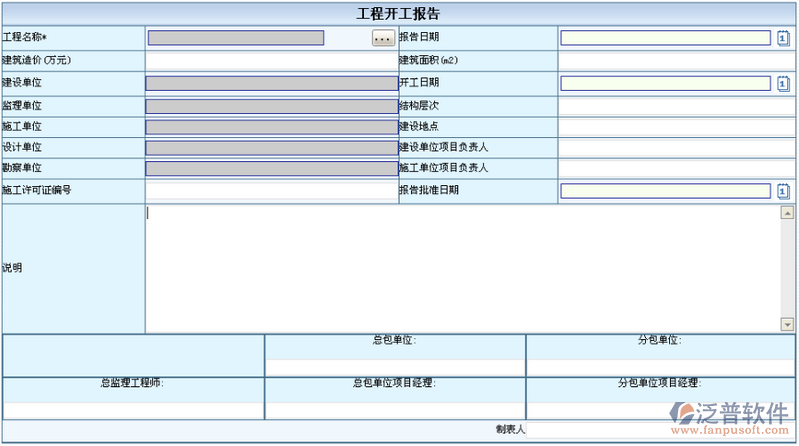Screen dimensions: 799x446
Task: Focus the 建设地点 input field
Action: coord(677,127)
